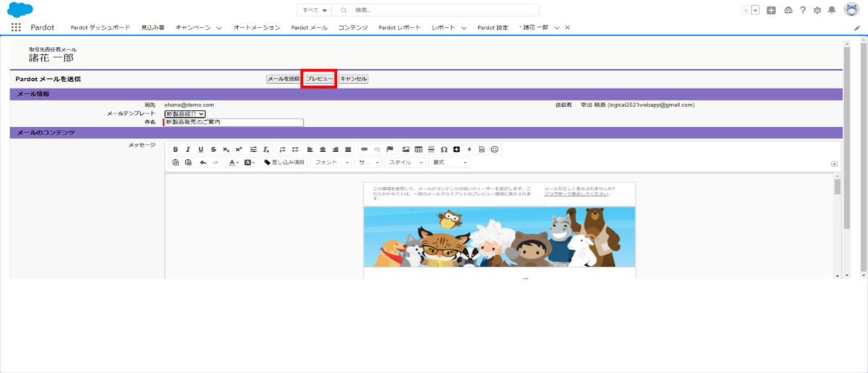Collapse the editor toolbar arrow
The width and height of the screenshot is (868, 373).
coord(835,163)
